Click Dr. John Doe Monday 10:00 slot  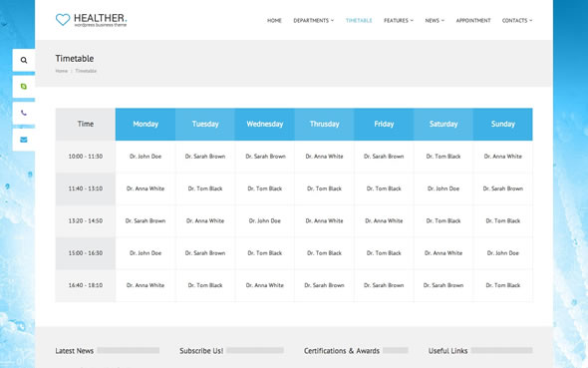146,157
